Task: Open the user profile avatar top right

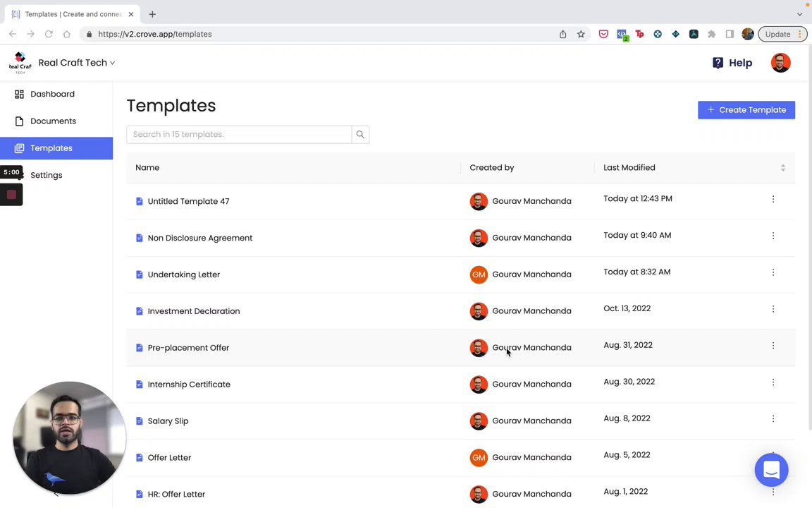Action: coord(780,63)
